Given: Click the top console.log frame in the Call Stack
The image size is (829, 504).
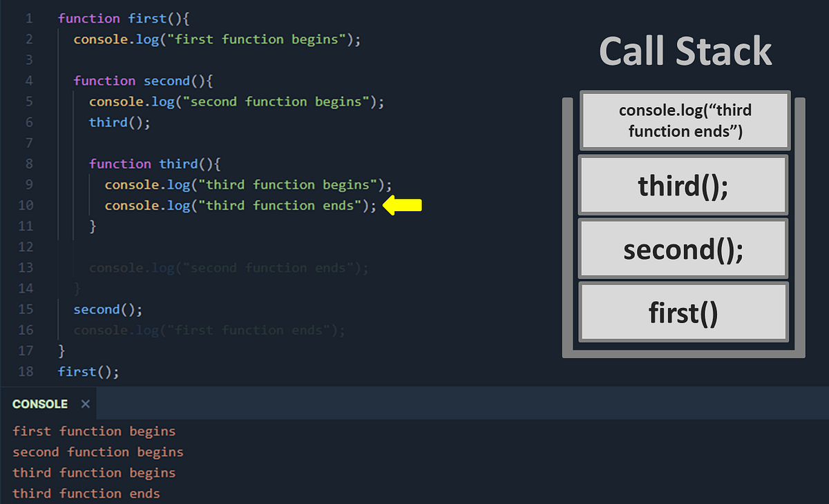Looking at the screenshot, I should (x=684, y=120).
